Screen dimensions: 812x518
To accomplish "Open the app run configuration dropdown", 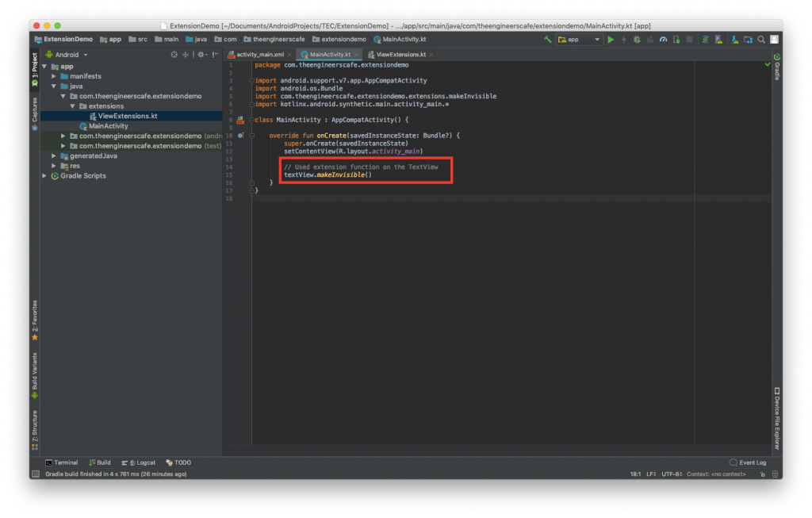I will [579, 39].
